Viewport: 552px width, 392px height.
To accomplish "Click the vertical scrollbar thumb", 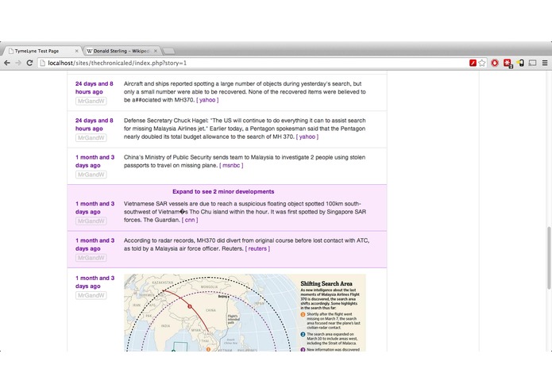I will [x=549, y=258].
